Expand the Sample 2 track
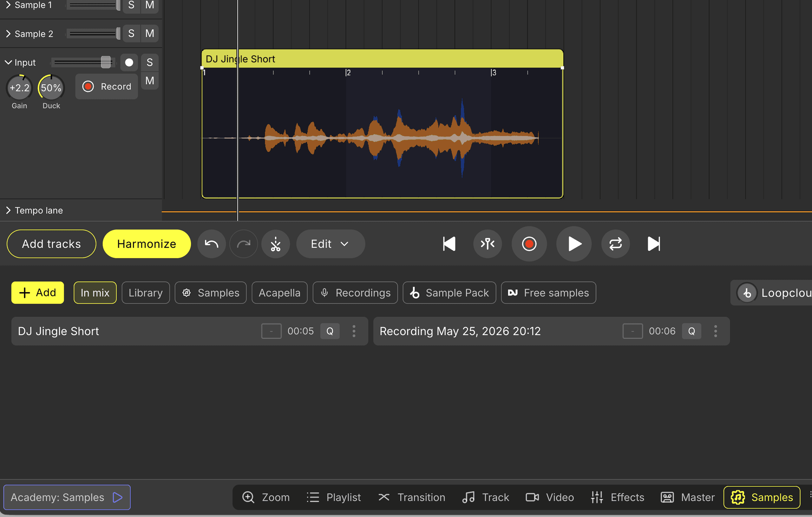The image size is (812, 517). pyautogui.click(x=9, y=34)
